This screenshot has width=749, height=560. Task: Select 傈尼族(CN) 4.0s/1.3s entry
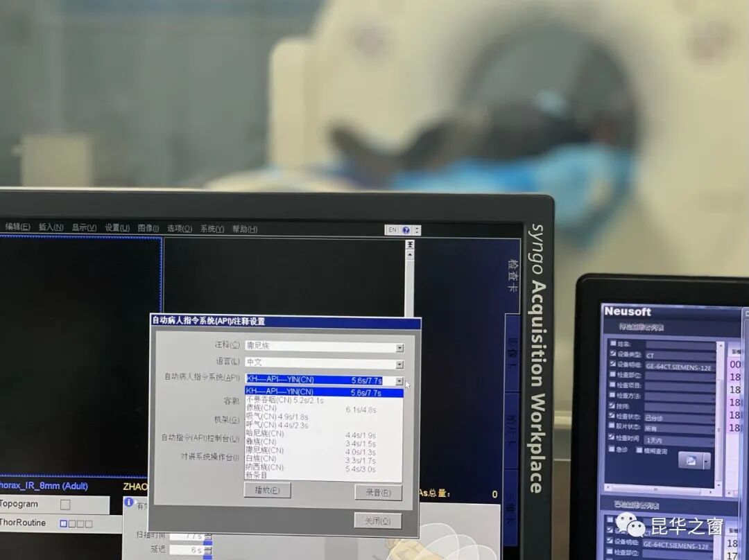(325, 450)
